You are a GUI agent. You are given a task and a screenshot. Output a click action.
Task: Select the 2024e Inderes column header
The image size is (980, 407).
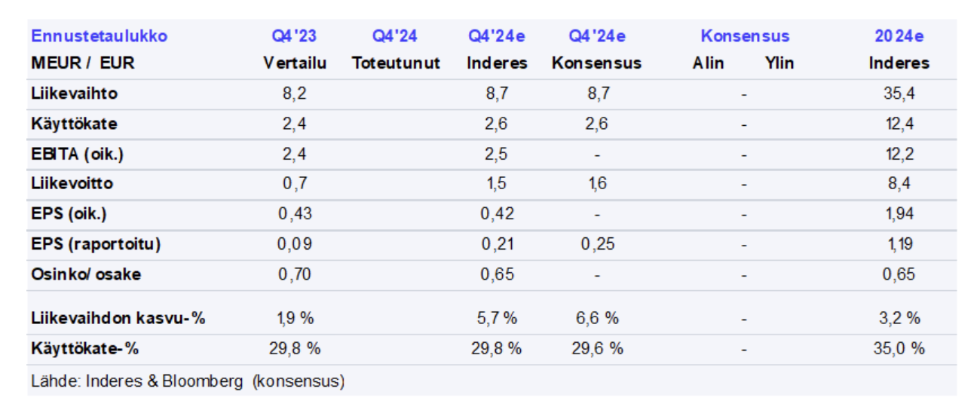(899, 50)
